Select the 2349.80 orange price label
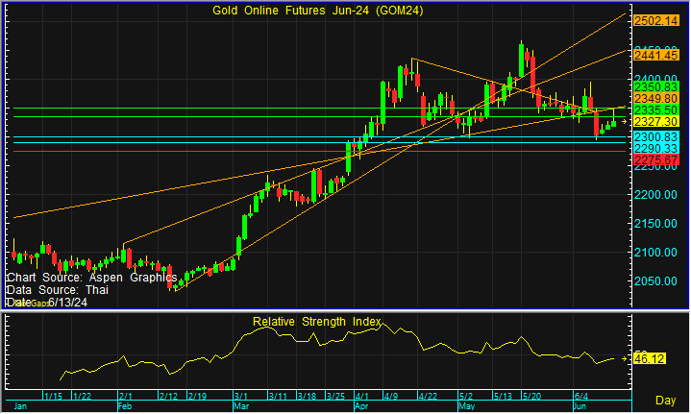This screenshot has width=691, height=414. coord(656,98)
